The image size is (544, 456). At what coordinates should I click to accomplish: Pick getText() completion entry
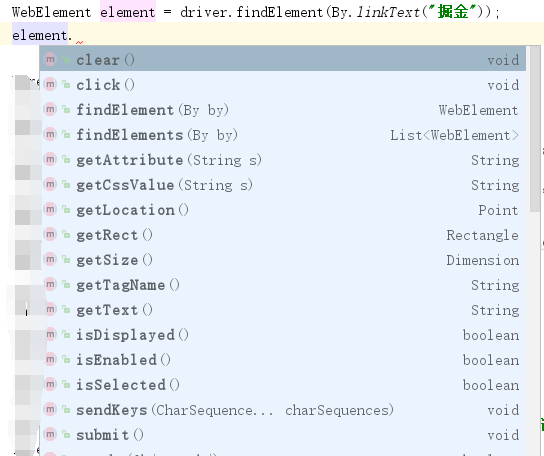pos(283,310)
